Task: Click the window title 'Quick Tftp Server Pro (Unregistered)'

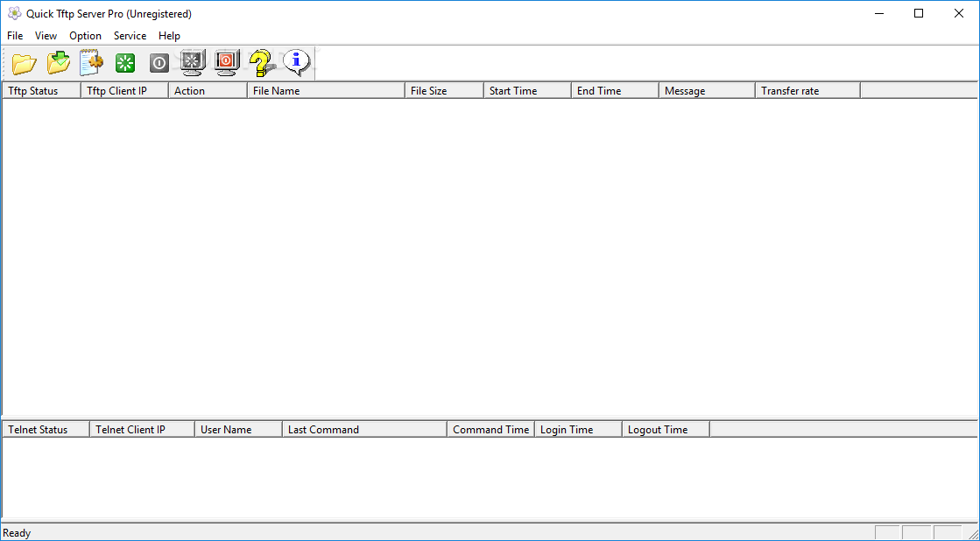Action: (109, 14)
